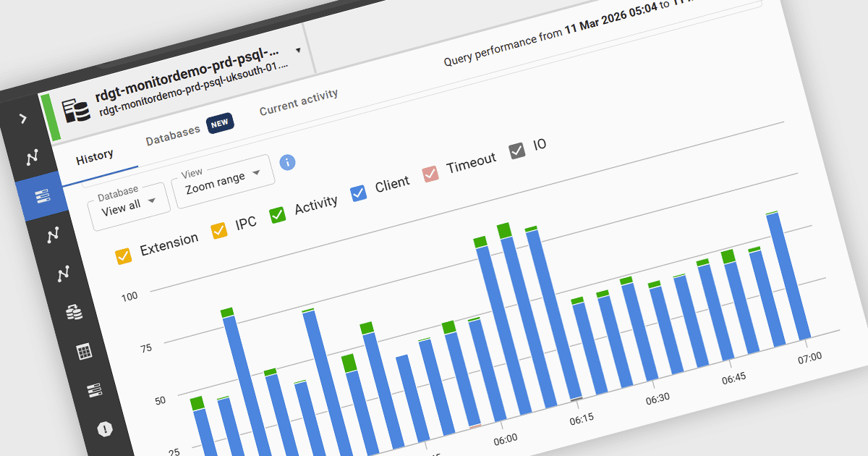The width and height of the screenshot is (868, 456).
Task: Open the stacked database sidebar icon
Action: coord(74,312)
